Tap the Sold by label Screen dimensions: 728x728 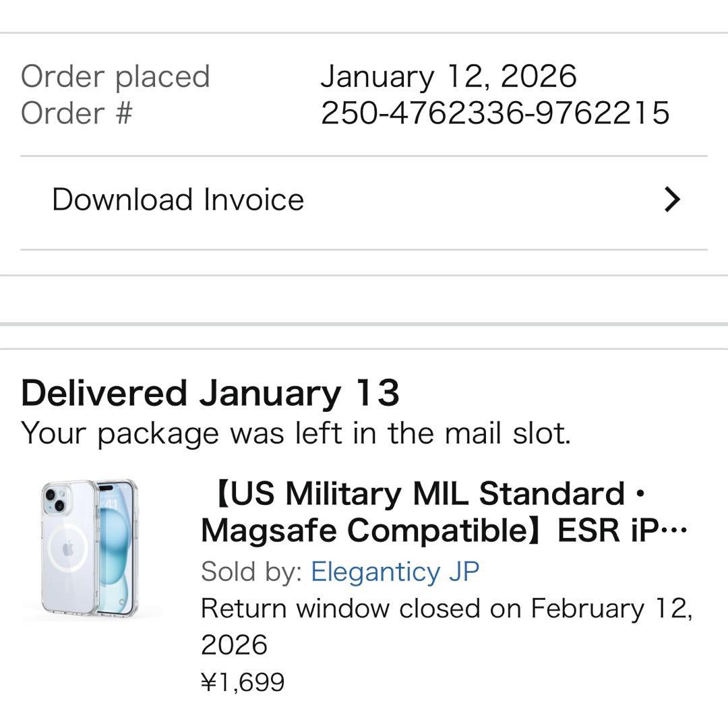pyautogui.click(x=251, y=572)
